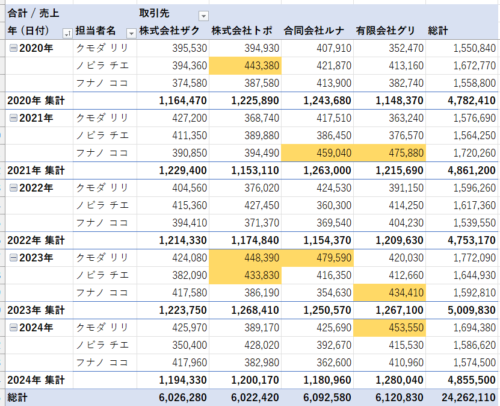Image resolution: width=500 pixels, height=406 pixels.
Task: Select the bottom 総計 row label
Action: (17, 397)
